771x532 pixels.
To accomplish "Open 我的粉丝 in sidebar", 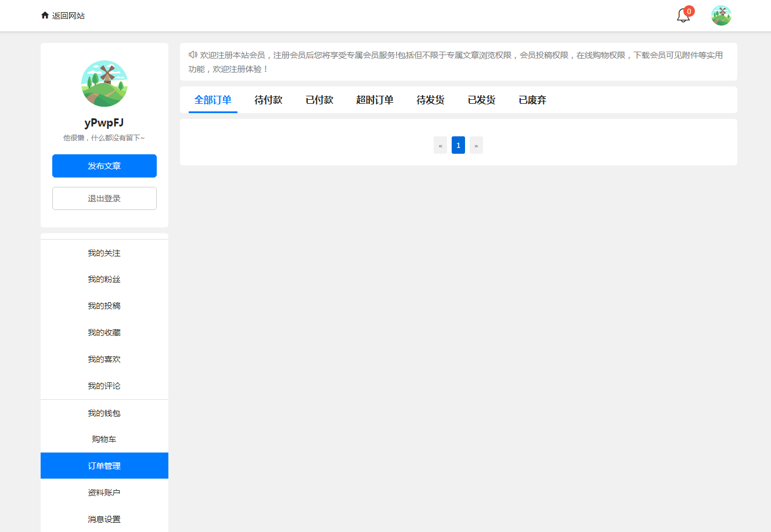I will 105,280.
